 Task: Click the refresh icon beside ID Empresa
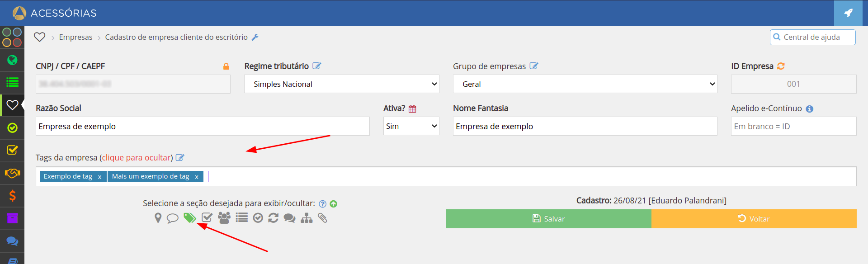point(781,66)
